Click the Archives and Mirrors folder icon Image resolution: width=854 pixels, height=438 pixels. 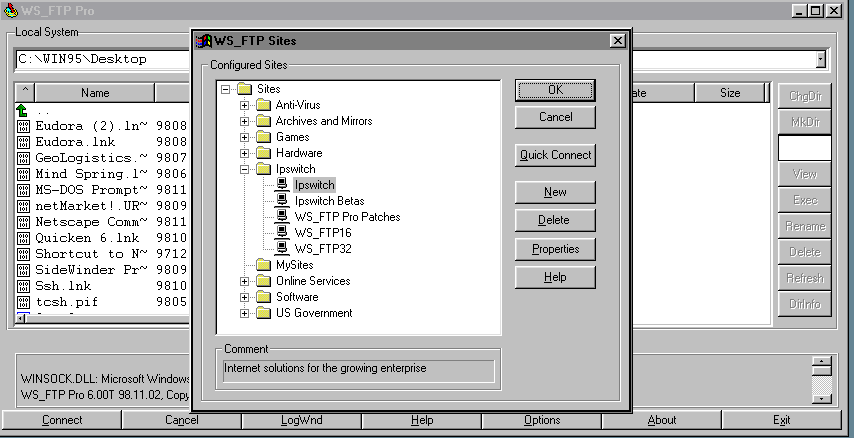[x=264, y=120]
